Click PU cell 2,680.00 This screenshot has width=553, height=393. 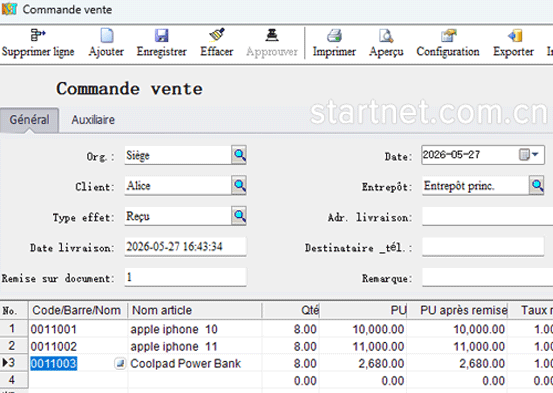point(364,363)
